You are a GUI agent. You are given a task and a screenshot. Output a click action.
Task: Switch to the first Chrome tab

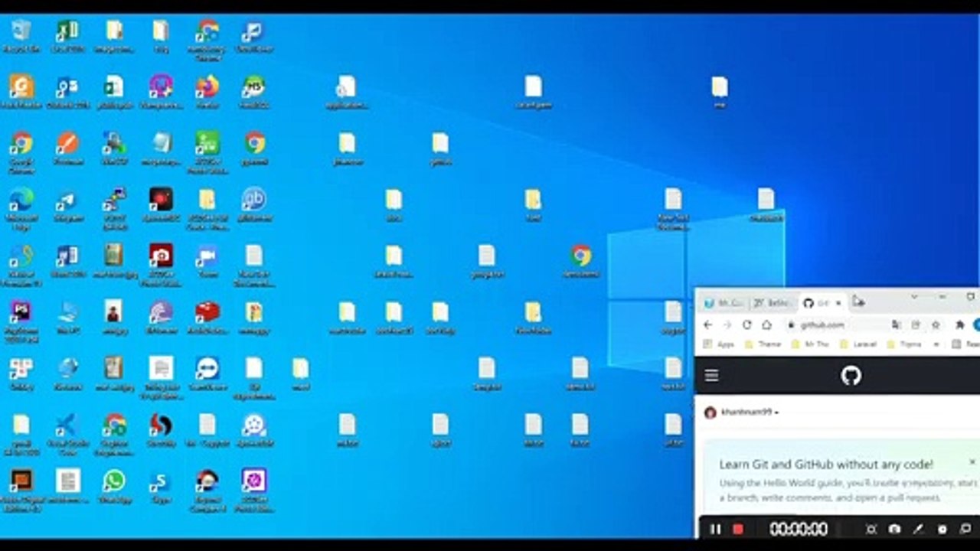(723, 303)
